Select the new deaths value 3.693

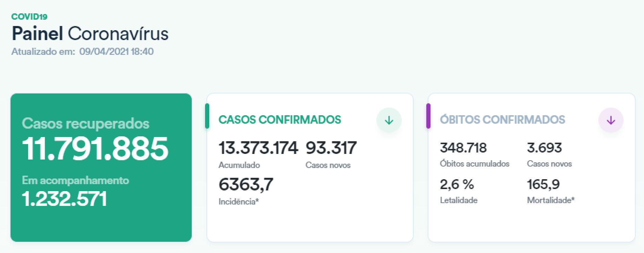coord(544,148)
